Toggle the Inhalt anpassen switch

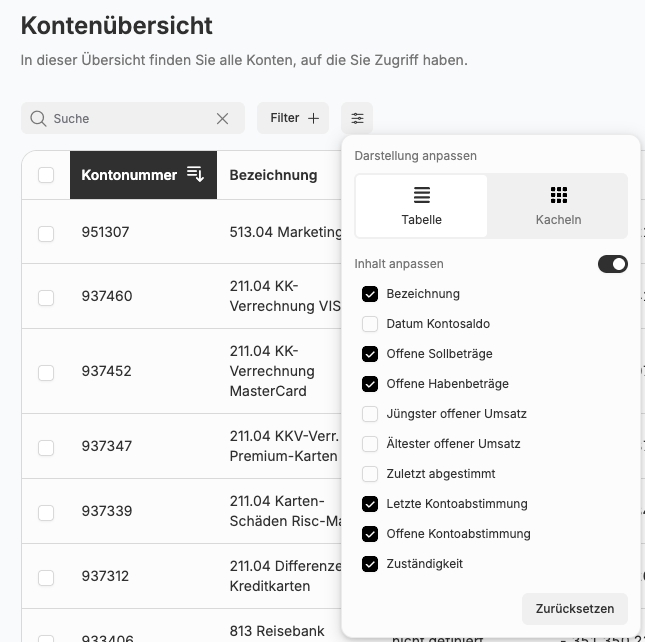pyautogui.click(x=612, y=264)
